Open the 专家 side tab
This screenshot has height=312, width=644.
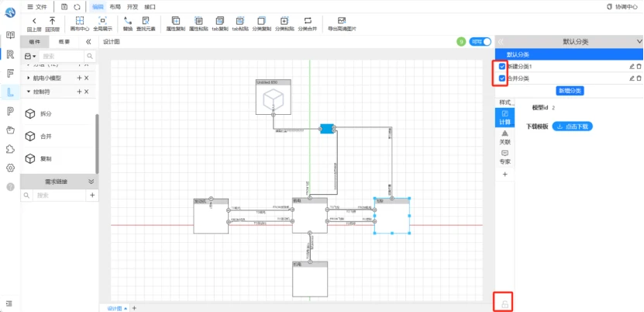[505, 157]
